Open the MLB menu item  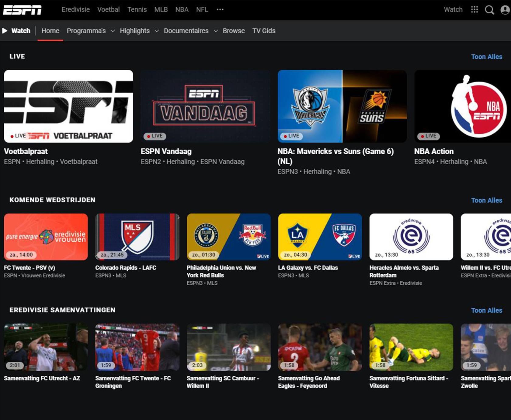coord(161,9)
